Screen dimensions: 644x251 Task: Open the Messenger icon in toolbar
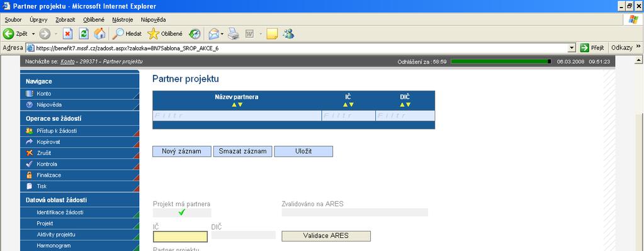tap(288, 33)
